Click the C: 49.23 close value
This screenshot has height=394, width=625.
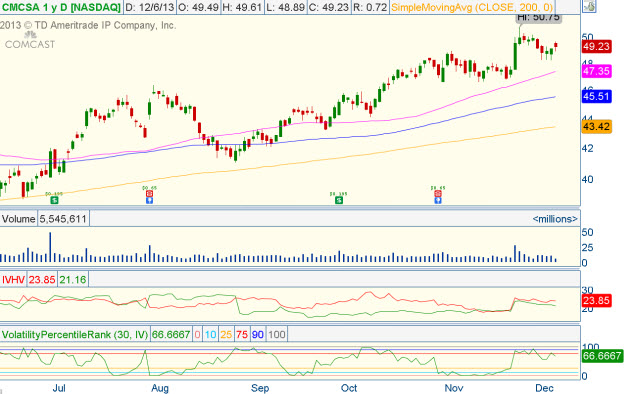click(x=329, y=7)
